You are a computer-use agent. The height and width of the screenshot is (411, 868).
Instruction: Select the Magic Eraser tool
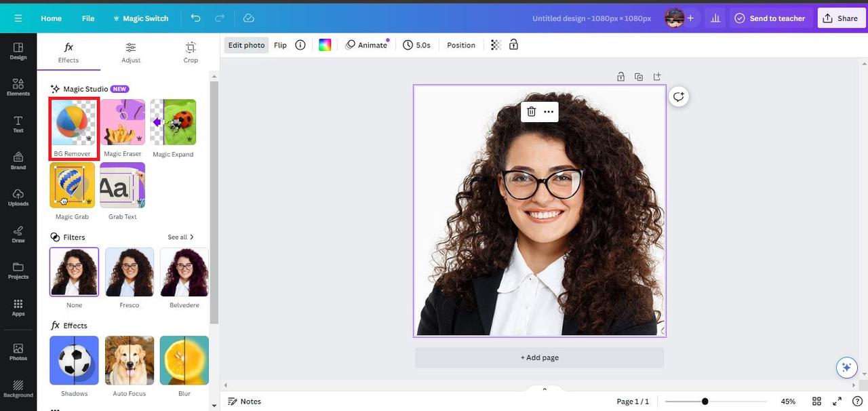[123, 128]
